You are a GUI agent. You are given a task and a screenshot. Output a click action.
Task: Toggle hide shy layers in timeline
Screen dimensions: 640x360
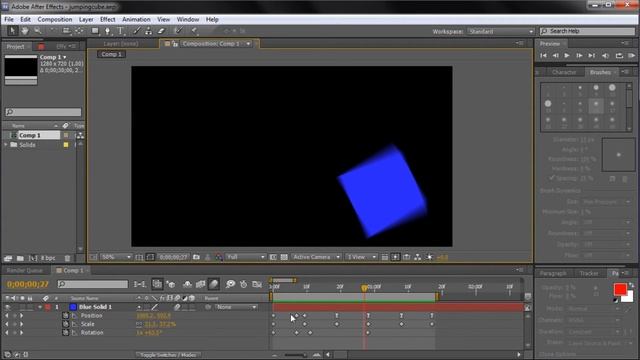[187, 284]
